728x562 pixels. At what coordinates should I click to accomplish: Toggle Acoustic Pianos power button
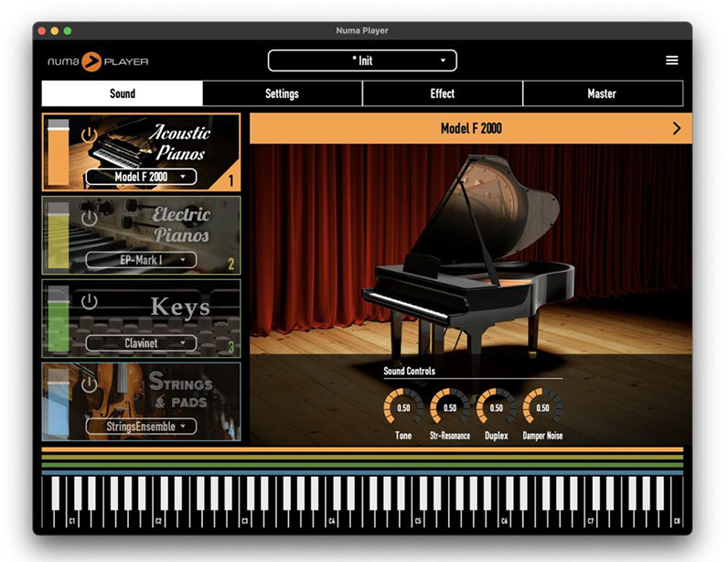[89, 135]
